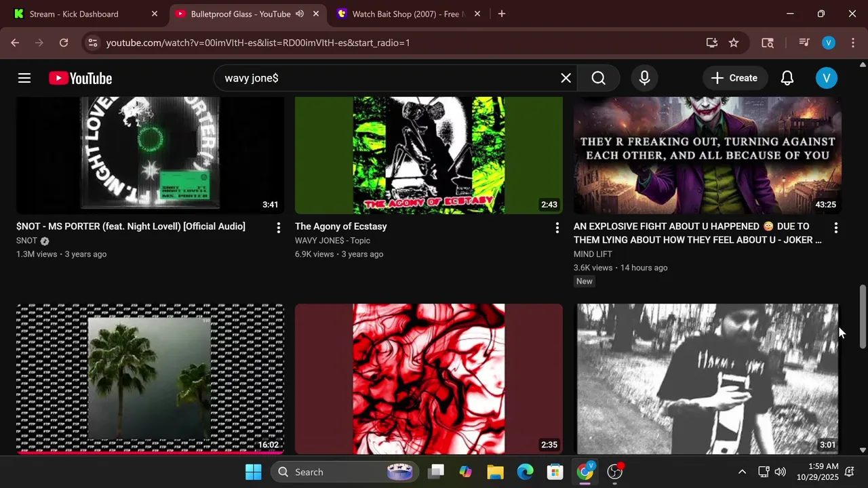Viewport: 868px width, 488px height.
Task: Click the page vertical scrollbar thumb
Action: tap(863, 317)
